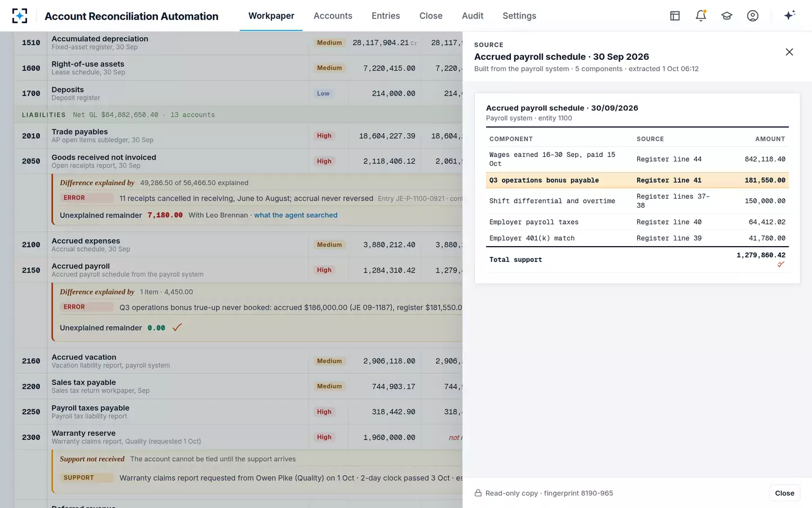Go to the Entries tab
Viewport: 812px width, 508px height.
386,16
